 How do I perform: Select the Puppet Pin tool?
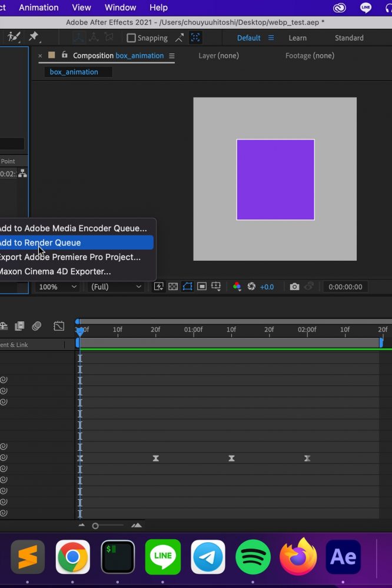point(34,37)
